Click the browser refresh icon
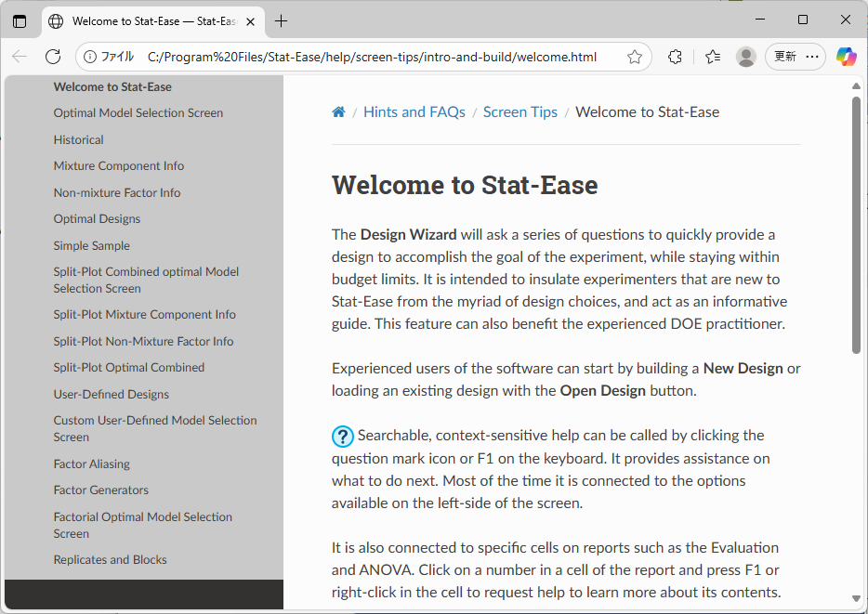This screenshot has height=614, width=868. [53, 57]
